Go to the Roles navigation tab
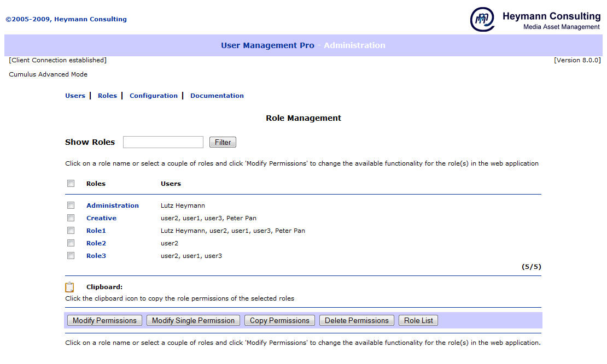The width and height of the screenshot is (607, 364). 107,96
